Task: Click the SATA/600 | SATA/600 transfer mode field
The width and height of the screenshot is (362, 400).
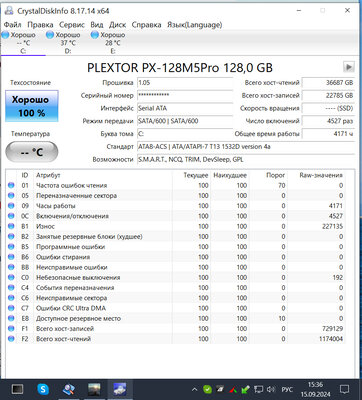Action: (185, 121)
